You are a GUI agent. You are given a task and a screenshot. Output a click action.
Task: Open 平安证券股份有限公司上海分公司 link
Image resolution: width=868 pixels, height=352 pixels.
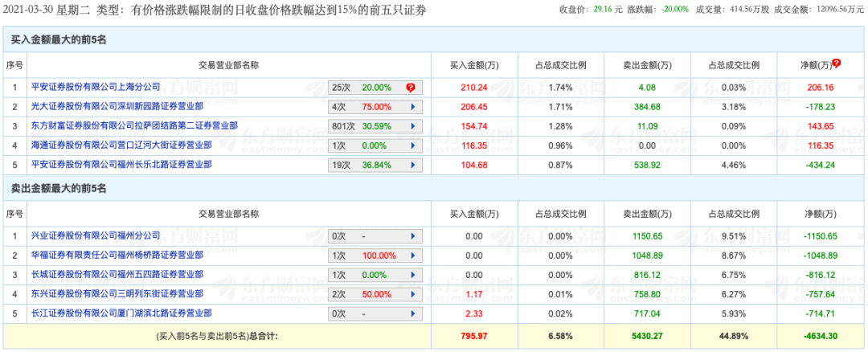(x=96, y=87)
